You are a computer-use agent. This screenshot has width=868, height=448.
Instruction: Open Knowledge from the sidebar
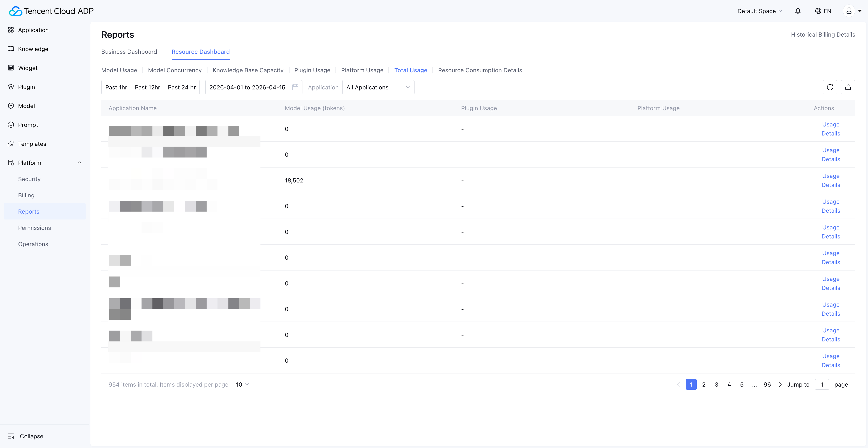[x=33, y=49]
